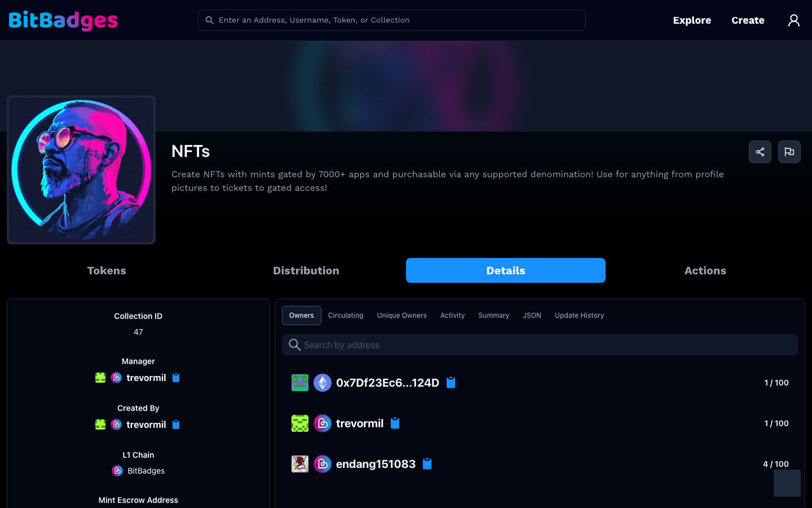Switch to the Tokens tab

107,270
